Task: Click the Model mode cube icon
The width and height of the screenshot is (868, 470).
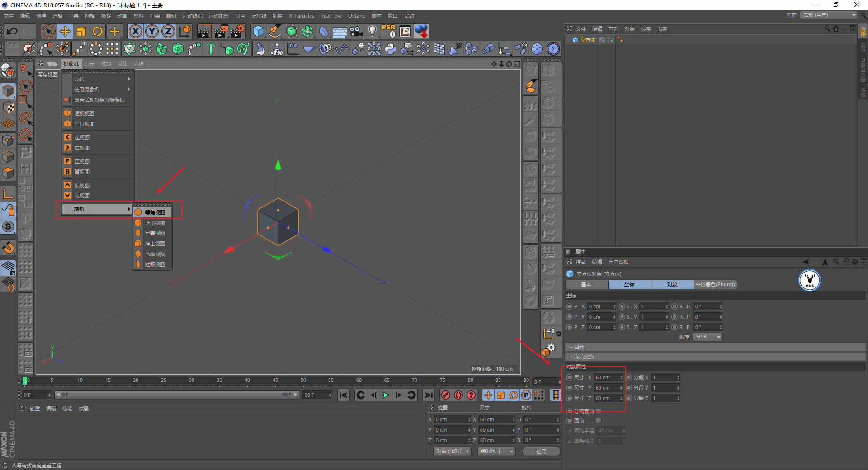Action: (8, 90)
